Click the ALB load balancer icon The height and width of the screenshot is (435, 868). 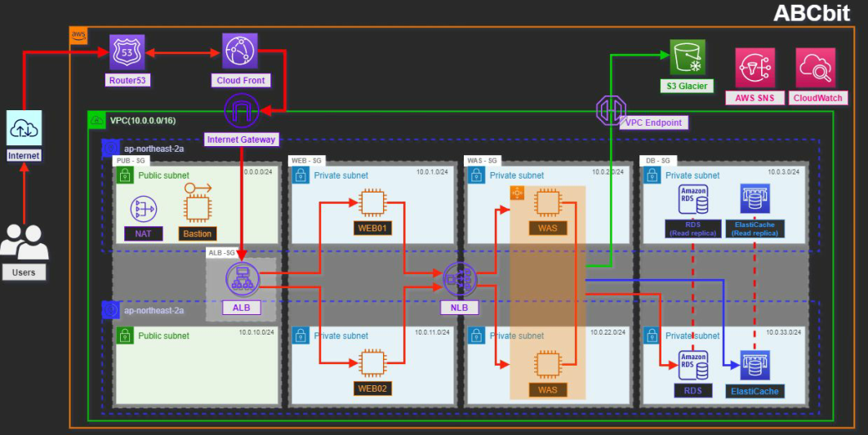click(243, 279)
